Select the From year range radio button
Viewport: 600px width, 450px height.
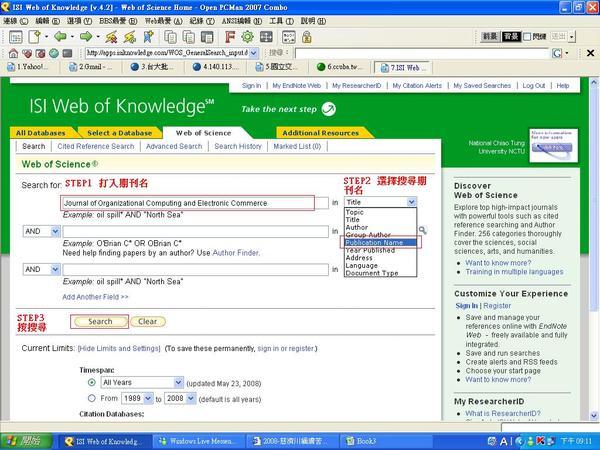(91, 398)
